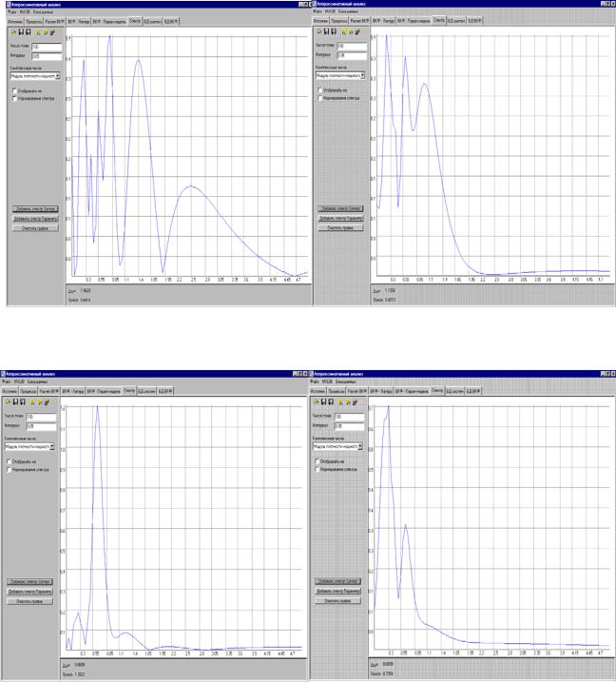Click the second floppy-disk save icon, top-right window
This screenshot has height=682, width=616.
(334, 31)
